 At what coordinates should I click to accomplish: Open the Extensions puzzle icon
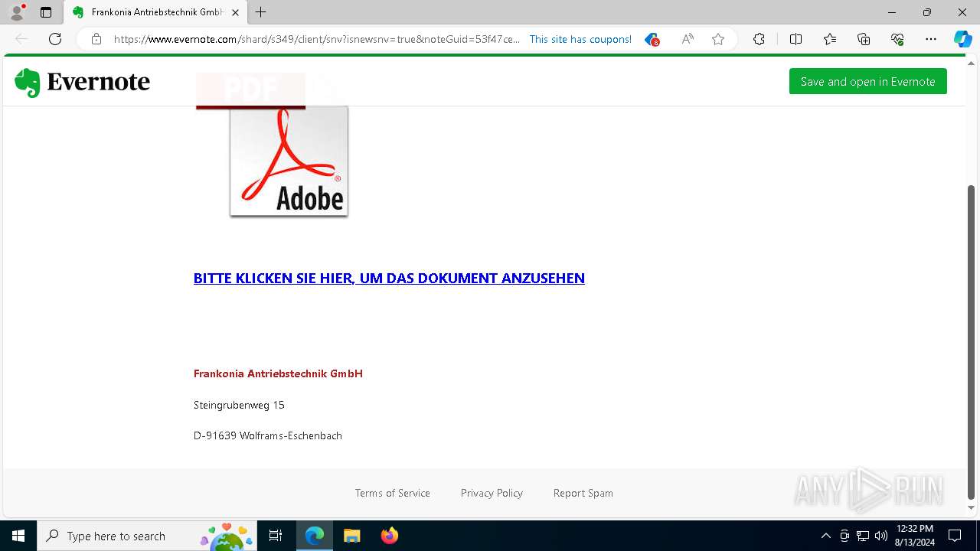click(x=759, y=39)
